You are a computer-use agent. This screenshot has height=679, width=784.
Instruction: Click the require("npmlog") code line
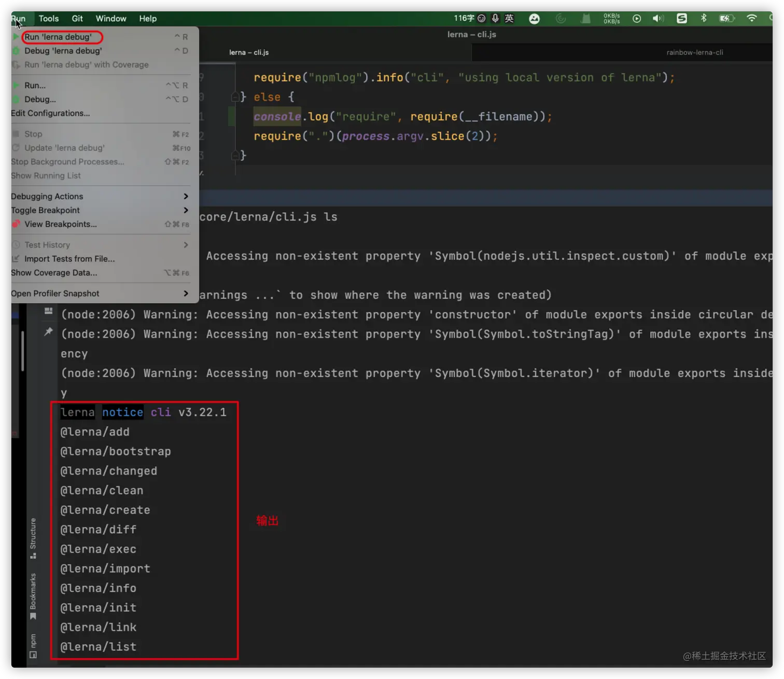pos(464,78)
